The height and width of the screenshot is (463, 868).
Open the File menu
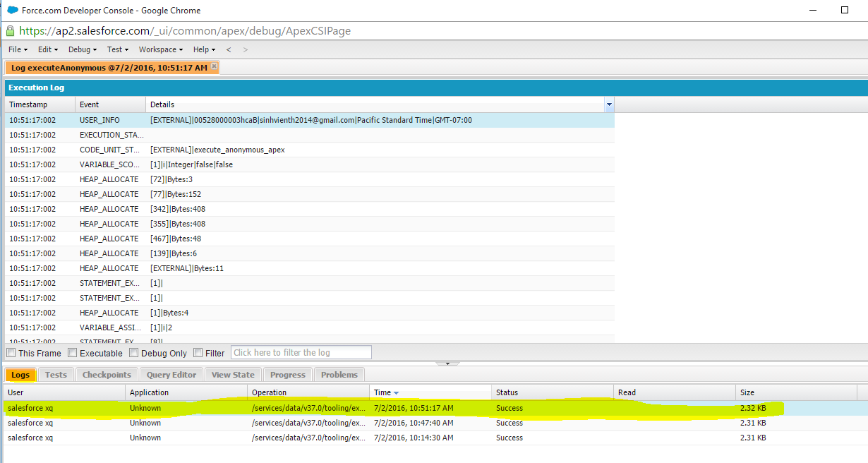tap(18, 49)
